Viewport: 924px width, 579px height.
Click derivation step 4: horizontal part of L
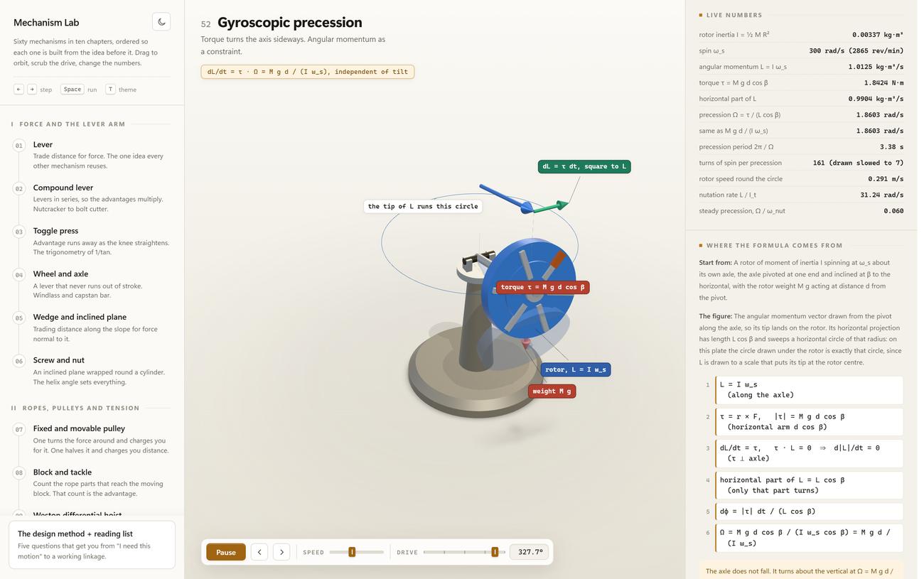(x=809, y=485)
